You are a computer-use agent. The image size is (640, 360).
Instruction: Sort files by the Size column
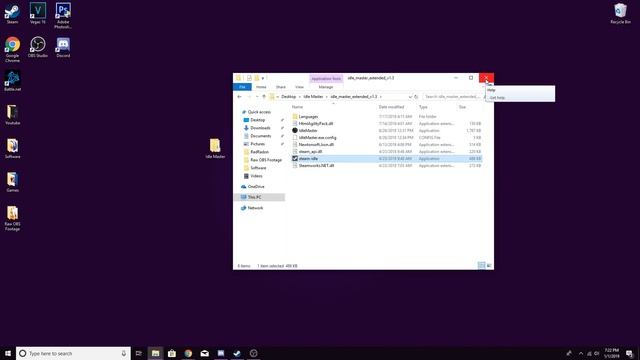tap(462, 107)
